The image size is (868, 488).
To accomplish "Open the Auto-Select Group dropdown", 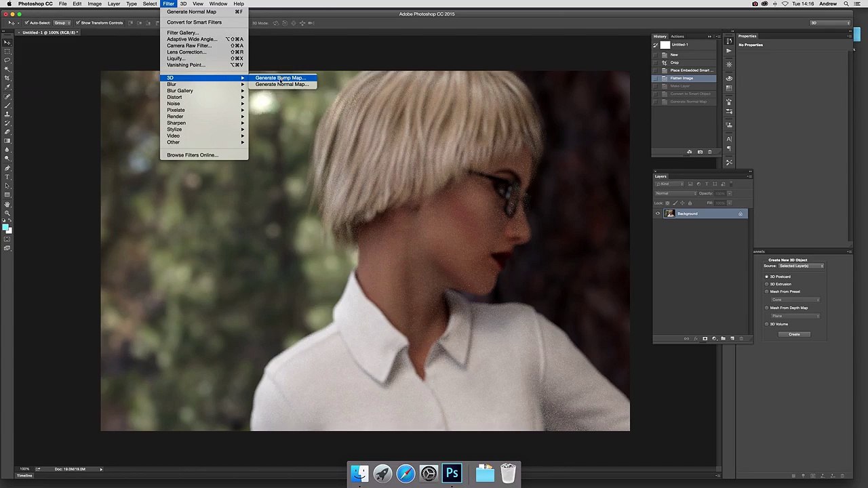I will click(x=60, y=23).
